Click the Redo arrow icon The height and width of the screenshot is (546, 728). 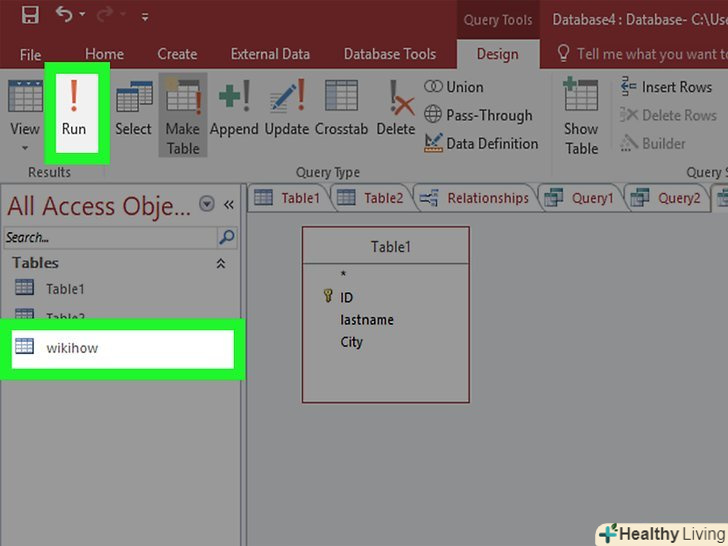105,14
